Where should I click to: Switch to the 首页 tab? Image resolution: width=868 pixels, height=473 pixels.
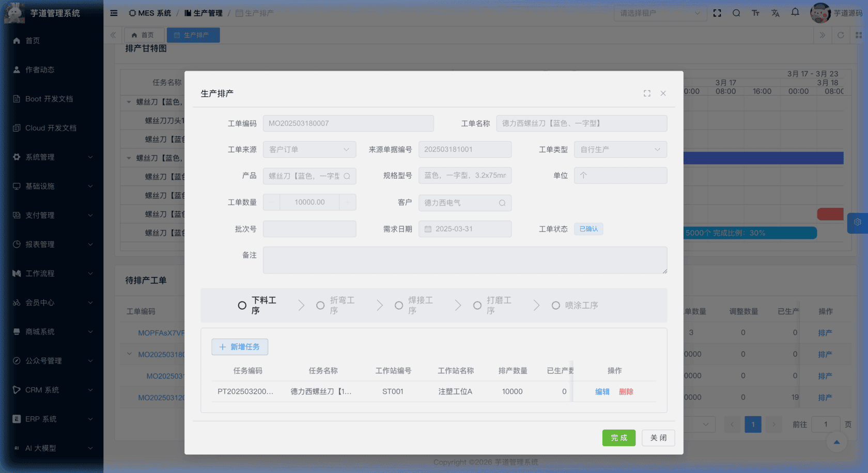coord(143,35)
